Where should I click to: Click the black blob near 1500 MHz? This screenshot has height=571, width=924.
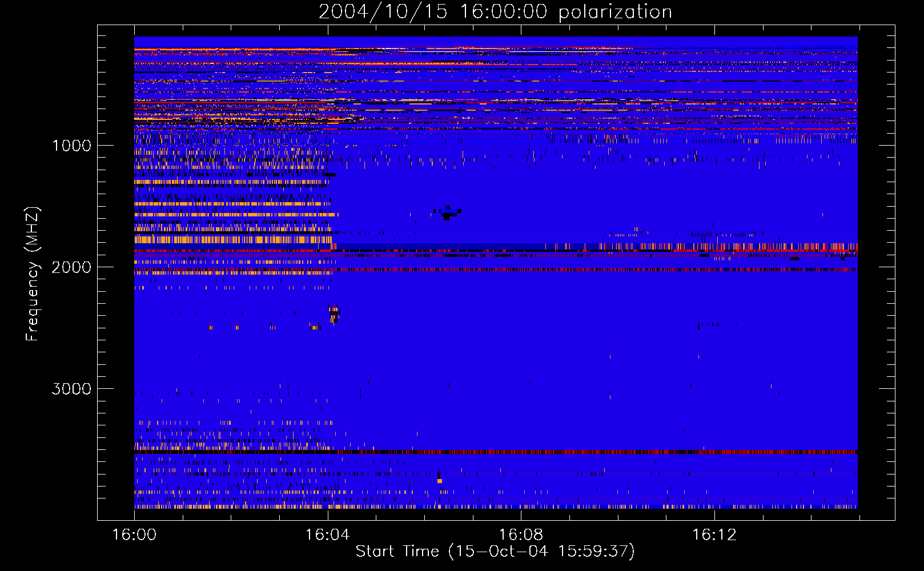448,212
